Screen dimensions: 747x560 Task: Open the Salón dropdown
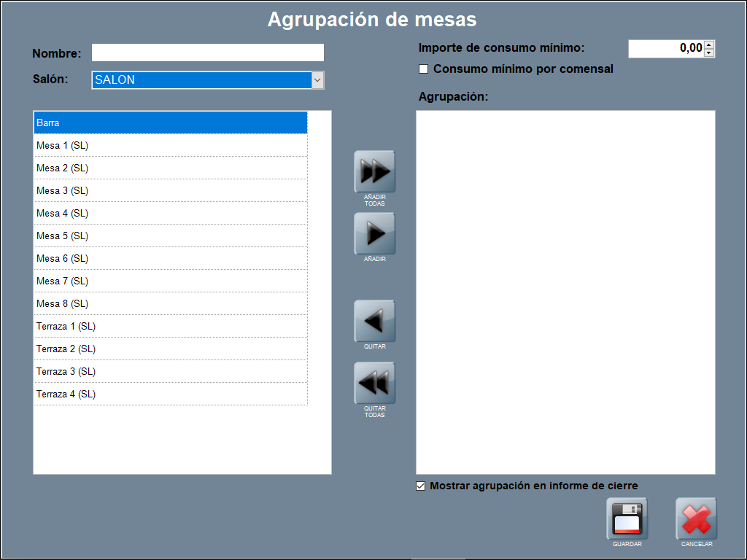pyautogui.click(x=317, y=80)
